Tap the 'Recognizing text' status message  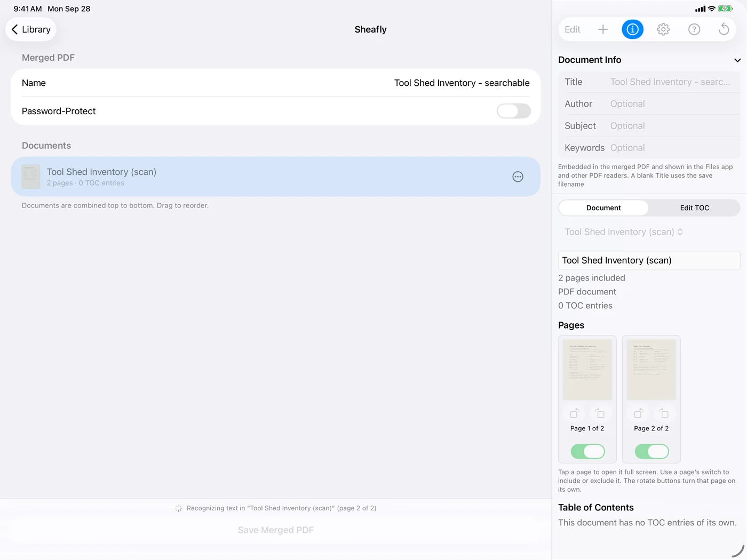pyautogui.click(x=281, y=508)
